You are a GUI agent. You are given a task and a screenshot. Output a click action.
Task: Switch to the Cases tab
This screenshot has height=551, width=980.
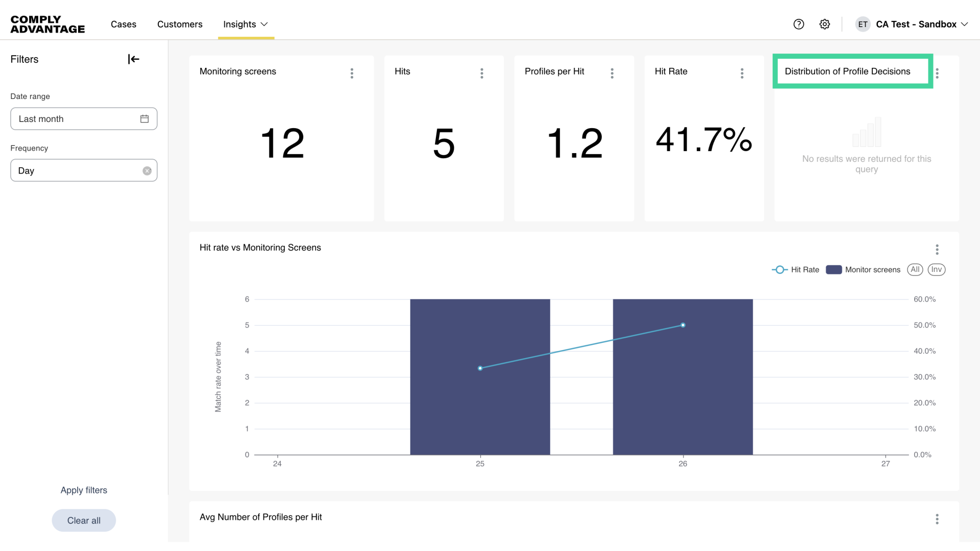(x=123, y=24)
